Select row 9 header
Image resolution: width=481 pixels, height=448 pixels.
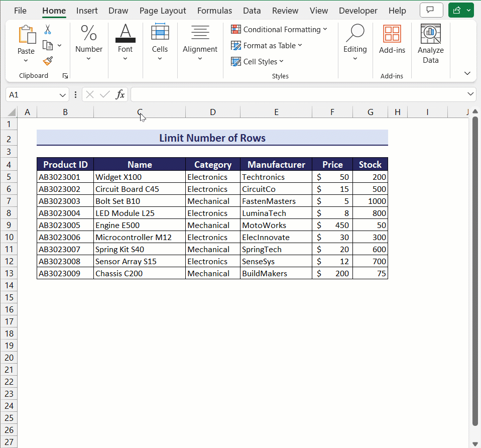click(9, 225)
